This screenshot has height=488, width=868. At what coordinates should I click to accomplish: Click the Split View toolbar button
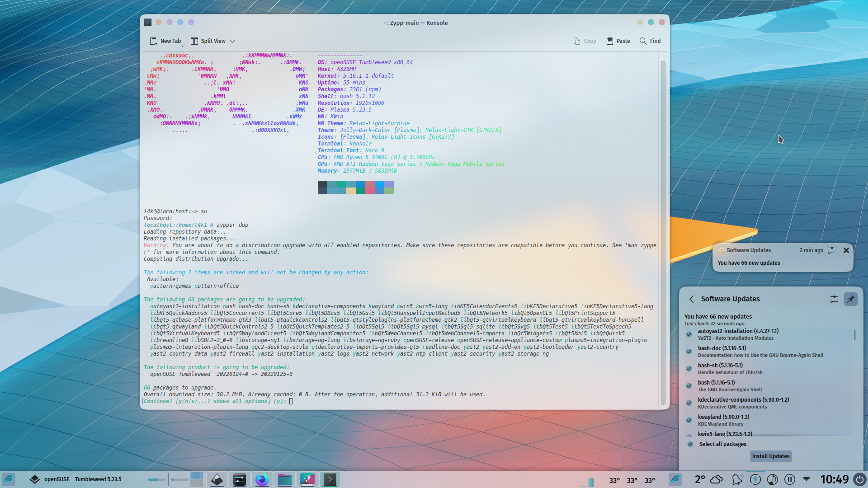pos(208,41)
